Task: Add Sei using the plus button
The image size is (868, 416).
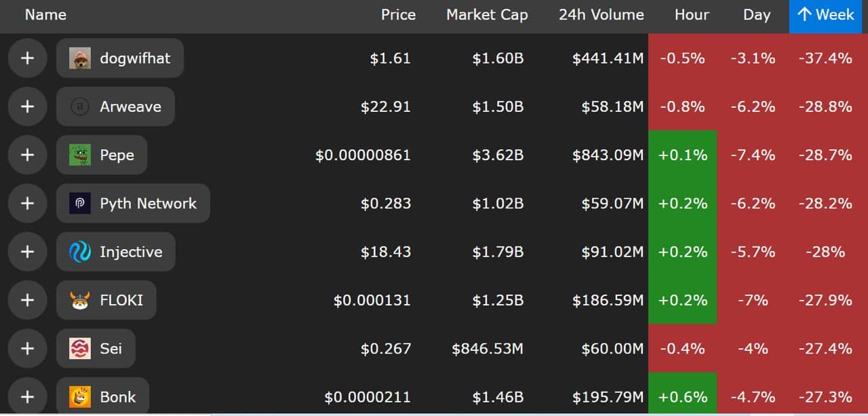Action: (x=27, y=349)
